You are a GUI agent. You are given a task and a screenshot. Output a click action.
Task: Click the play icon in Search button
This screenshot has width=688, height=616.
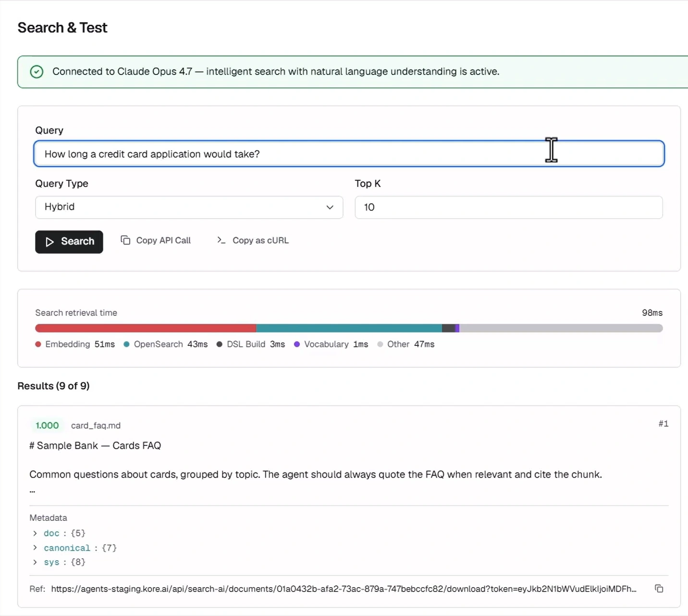pos(49,242)
